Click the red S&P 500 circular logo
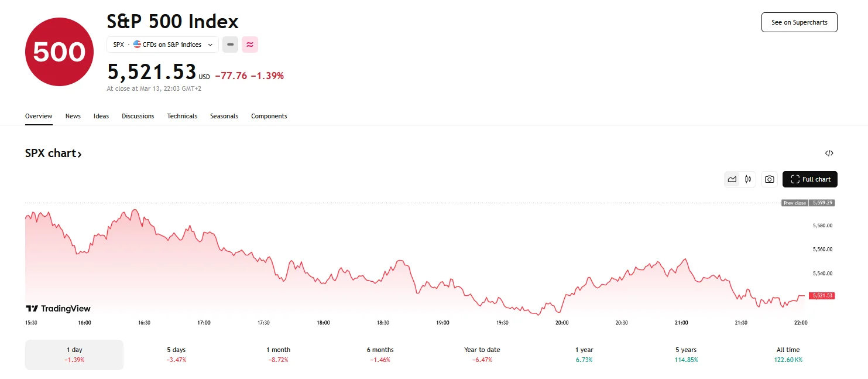Image resolution: width=868 pixels, height=379 pixels. coord(59,52)
